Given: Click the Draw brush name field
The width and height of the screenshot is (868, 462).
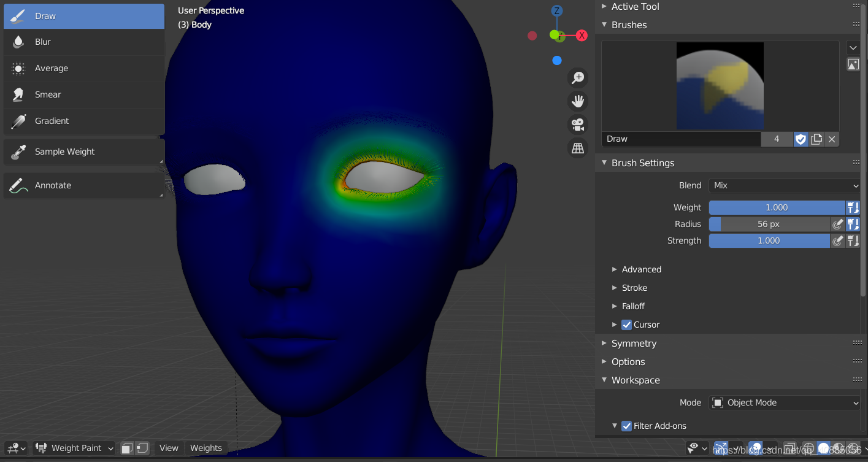Looking at the screenshot, I should pyautogui.click(x=681, y=139).
